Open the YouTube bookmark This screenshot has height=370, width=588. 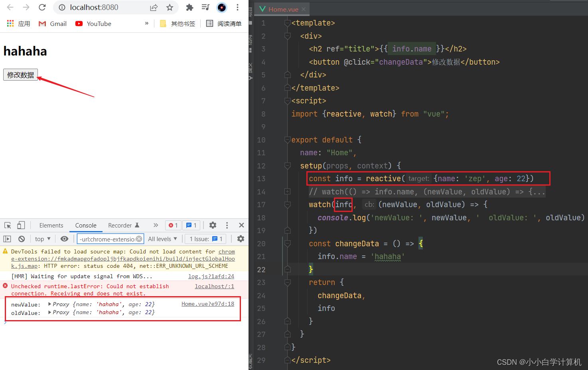point(93,24)
